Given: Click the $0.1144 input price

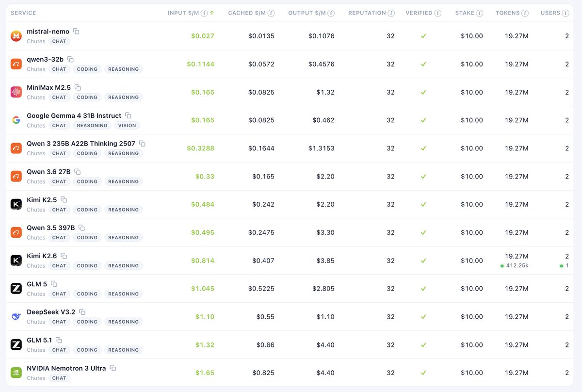Looking at the screenshot, I should [x=201, y=64].
